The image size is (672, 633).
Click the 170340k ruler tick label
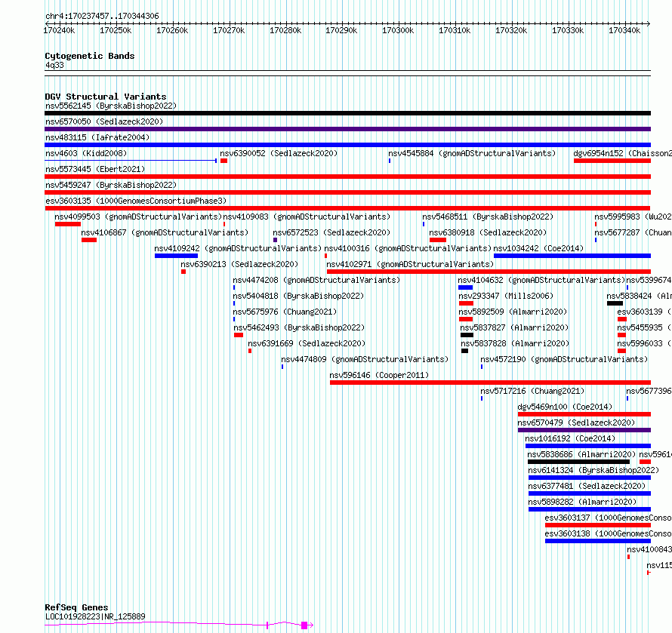pos(624,30)
